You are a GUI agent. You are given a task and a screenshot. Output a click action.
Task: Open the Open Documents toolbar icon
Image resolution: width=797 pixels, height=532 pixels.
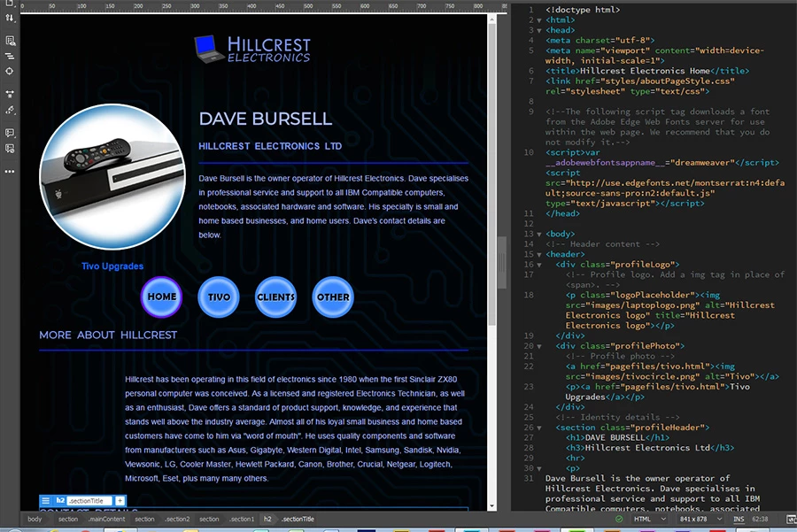(x=10, y=3)
